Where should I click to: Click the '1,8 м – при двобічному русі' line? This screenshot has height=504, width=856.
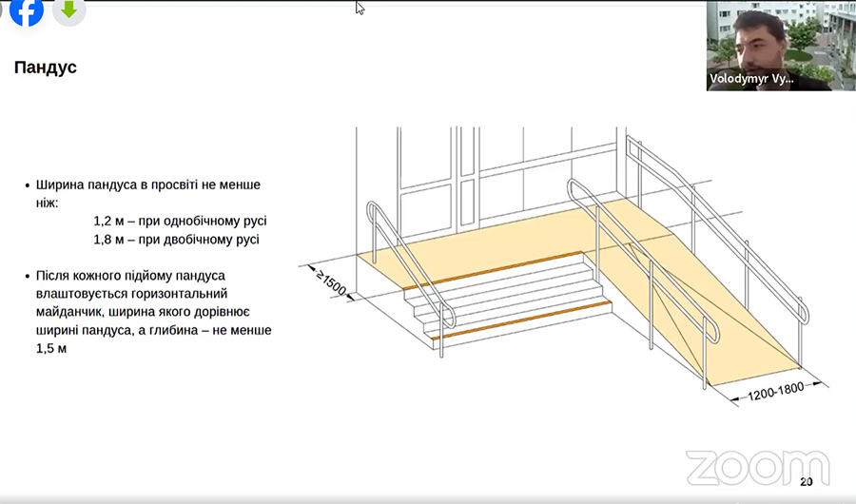click(176, 240)
